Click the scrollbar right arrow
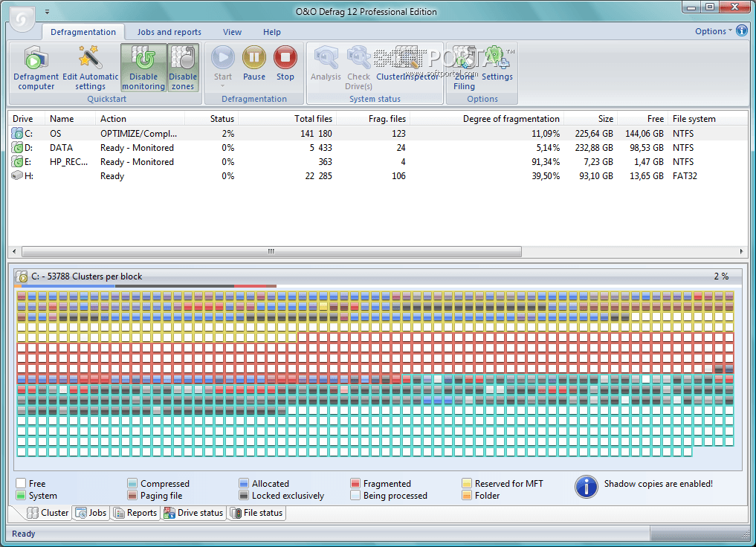This screenshot has height=547, width=756. coord(742,251)
